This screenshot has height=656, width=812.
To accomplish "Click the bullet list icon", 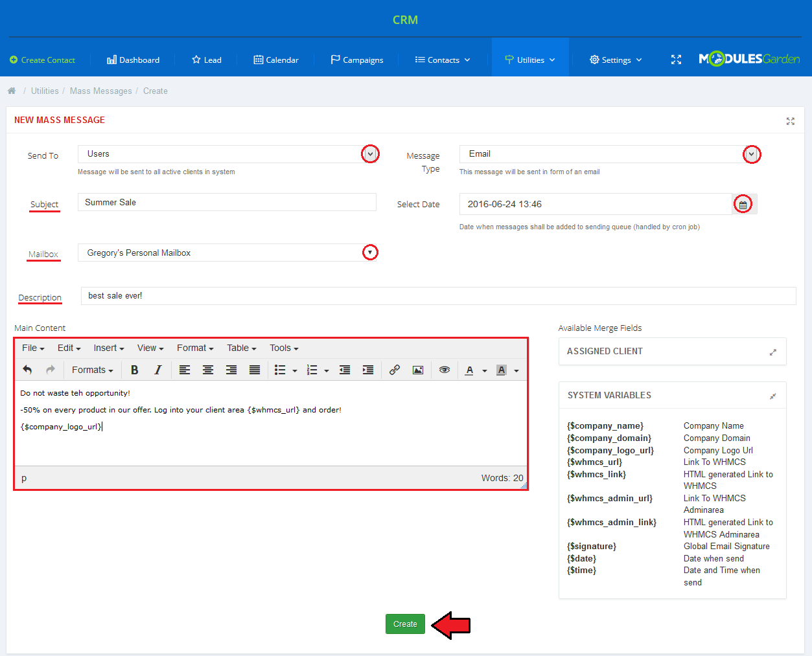I will click(280, 370).
